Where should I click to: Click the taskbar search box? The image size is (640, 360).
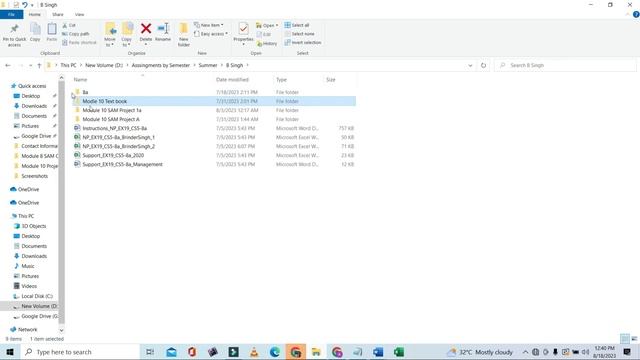point(80,352)
